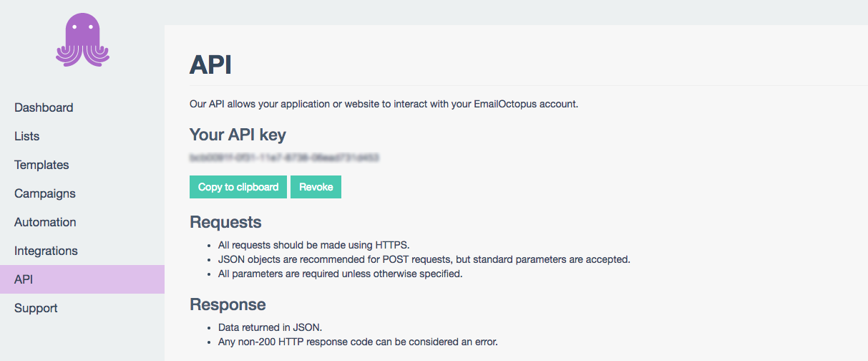Go to Lists in the sidebar
The image size is (868, 361).
click(27, 136)
